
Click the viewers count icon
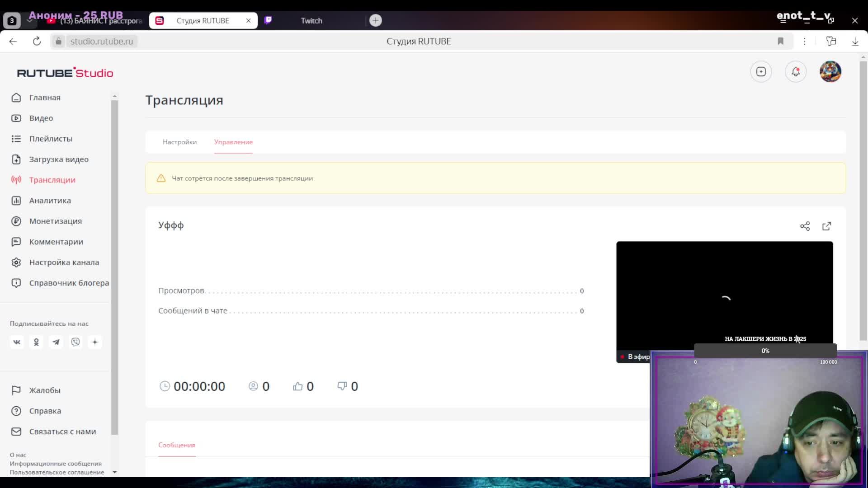(253, 386)
